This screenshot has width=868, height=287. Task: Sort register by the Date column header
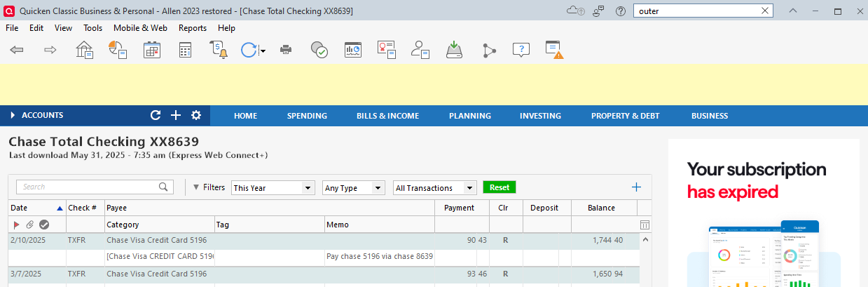pos(36,208)
